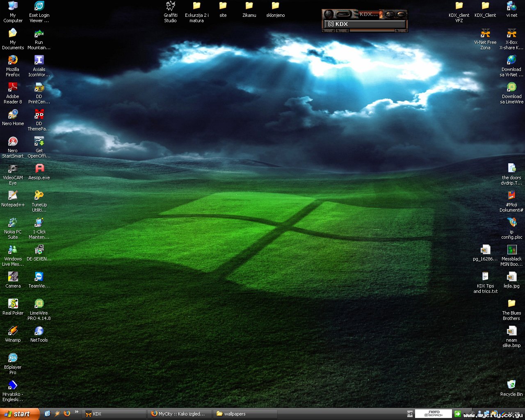Click the X-Box X-share desktop shortcut

511,39
